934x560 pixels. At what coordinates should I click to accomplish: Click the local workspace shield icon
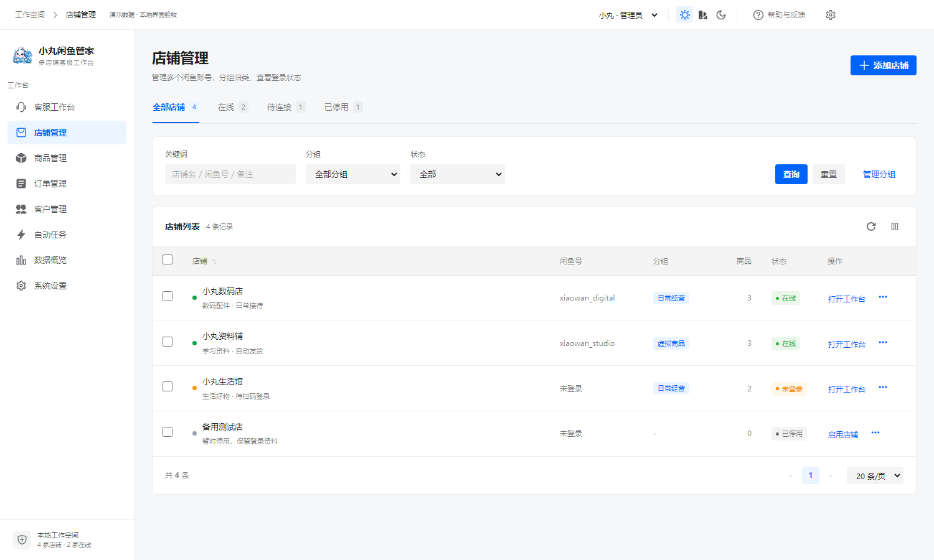click(x=22, y=539)
